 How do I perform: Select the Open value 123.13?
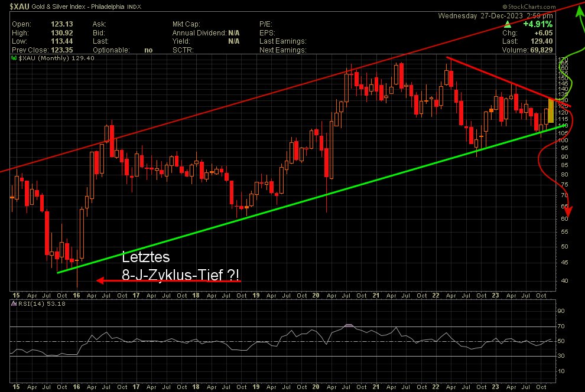(x=62, y=24)
